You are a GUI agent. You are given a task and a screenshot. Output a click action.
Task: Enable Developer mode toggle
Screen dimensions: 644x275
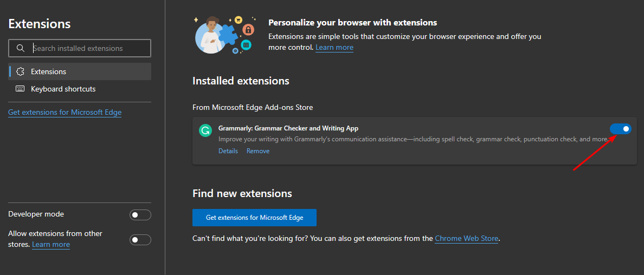140,215
